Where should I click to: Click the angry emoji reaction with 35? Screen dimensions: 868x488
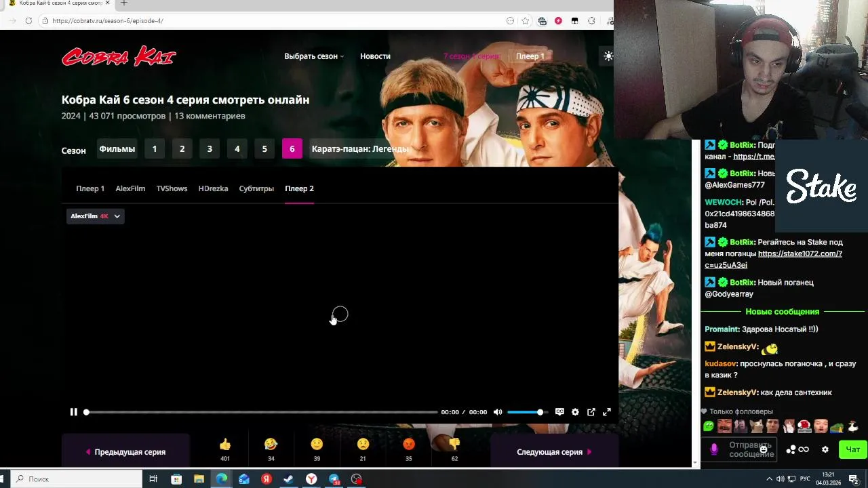pyautogui.click(x=408, y=445)
